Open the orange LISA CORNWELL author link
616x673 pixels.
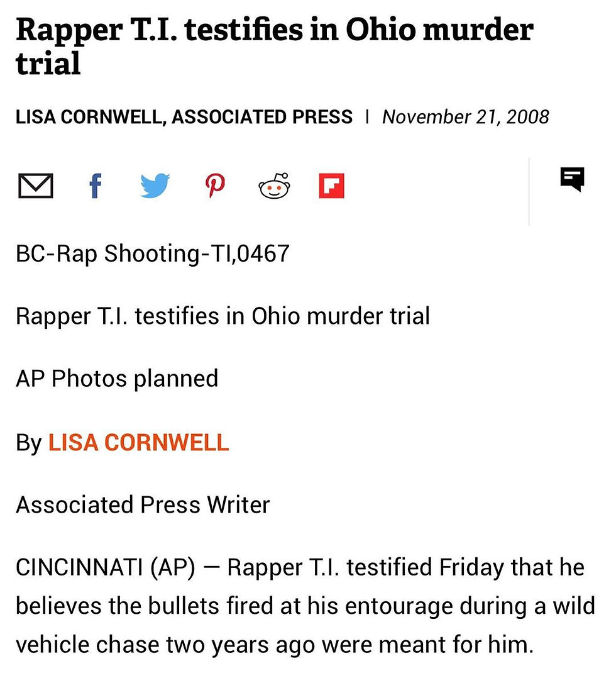coord(138,442)
